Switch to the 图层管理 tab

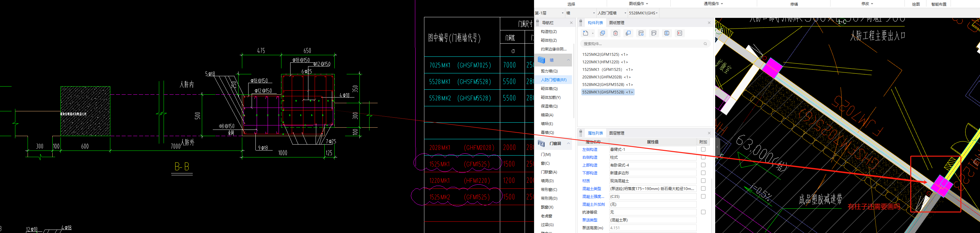click(617, 133)
